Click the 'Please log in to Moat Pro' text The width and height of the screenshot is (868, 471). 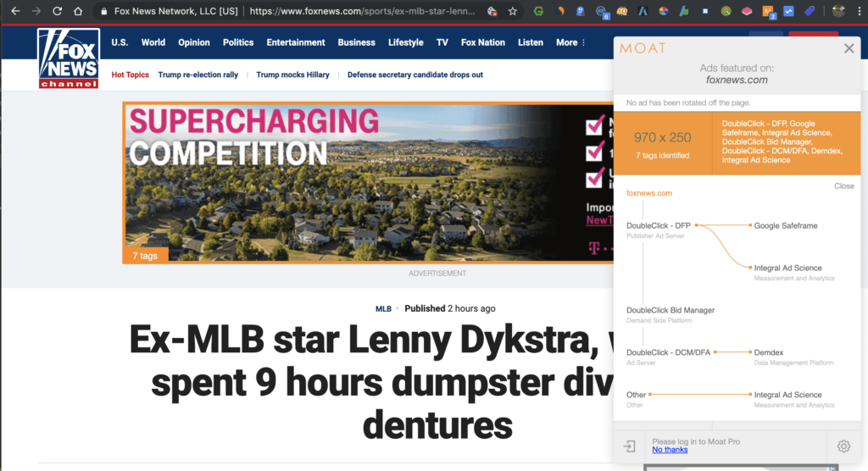point(696,441)
